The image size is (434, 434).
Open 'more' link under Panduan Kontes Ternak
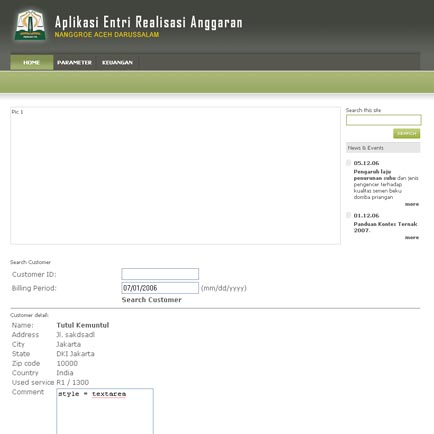[x=412, y=237]
